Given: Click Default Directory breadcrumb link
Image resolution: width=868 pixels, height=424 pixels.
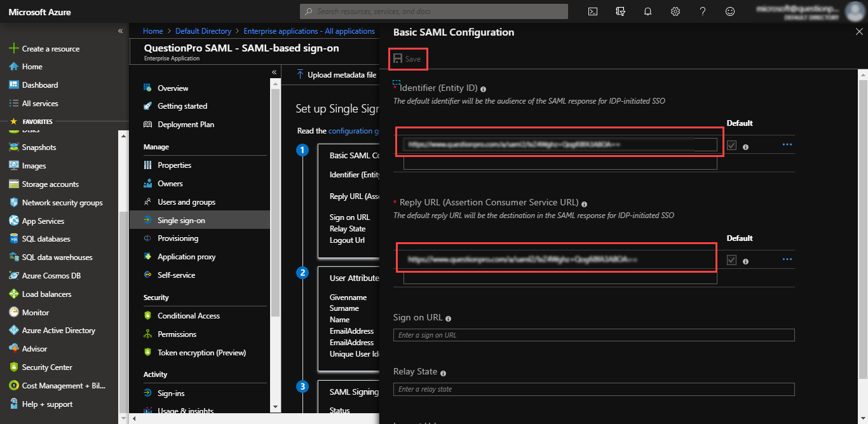Looking at the screenshot, I should coord(203,31).
